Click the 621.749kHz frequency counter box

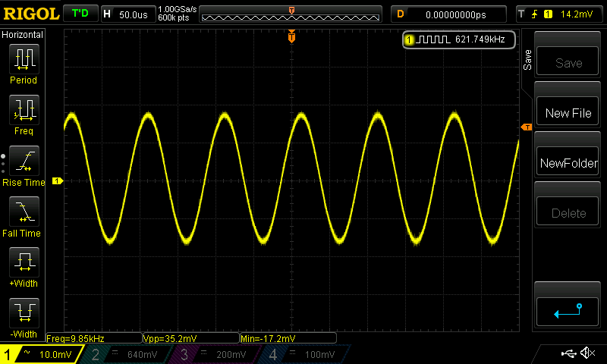(459, 39)
